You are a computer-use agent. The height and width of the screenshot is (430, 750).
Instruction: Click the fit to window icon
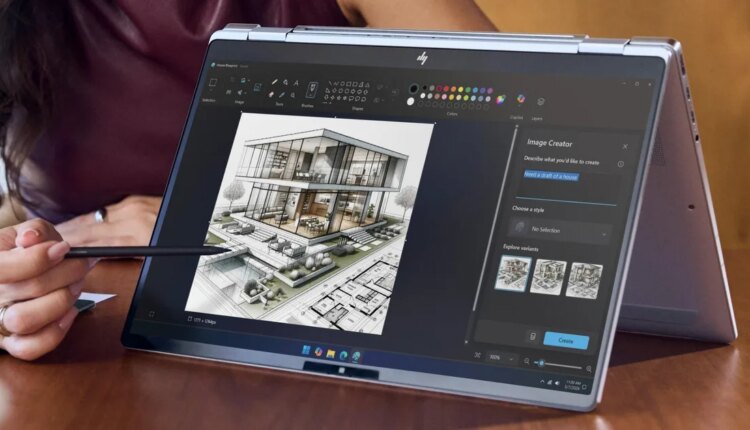pos(477,355)
